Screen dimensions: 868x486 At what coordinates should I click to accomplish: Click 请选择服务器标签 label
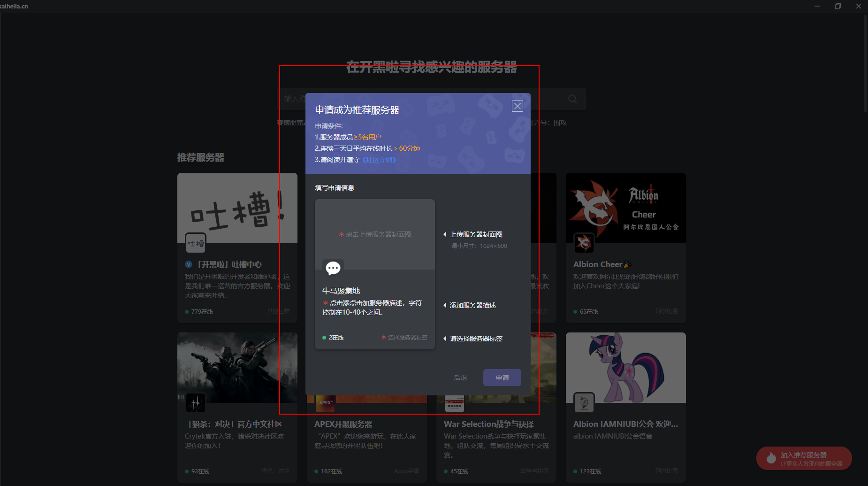point(476,339)
